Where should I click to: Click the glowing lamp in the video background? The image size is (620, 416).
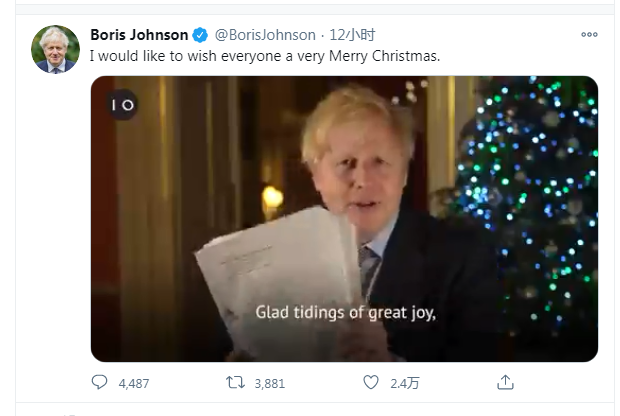(272, 197)
